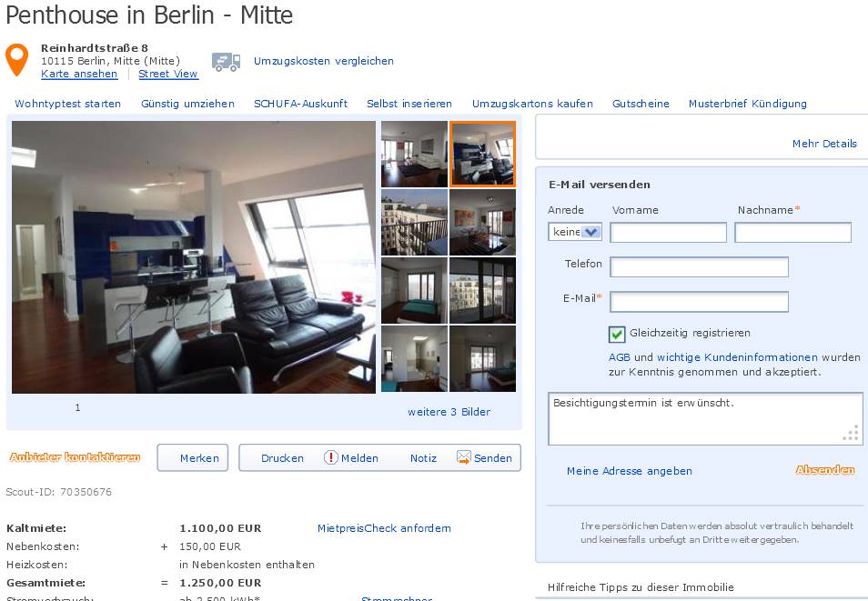Click the Senden envelope icon
Image resolution: width=868 pixels, height=601 pixels.
click(x=463, y=457)
